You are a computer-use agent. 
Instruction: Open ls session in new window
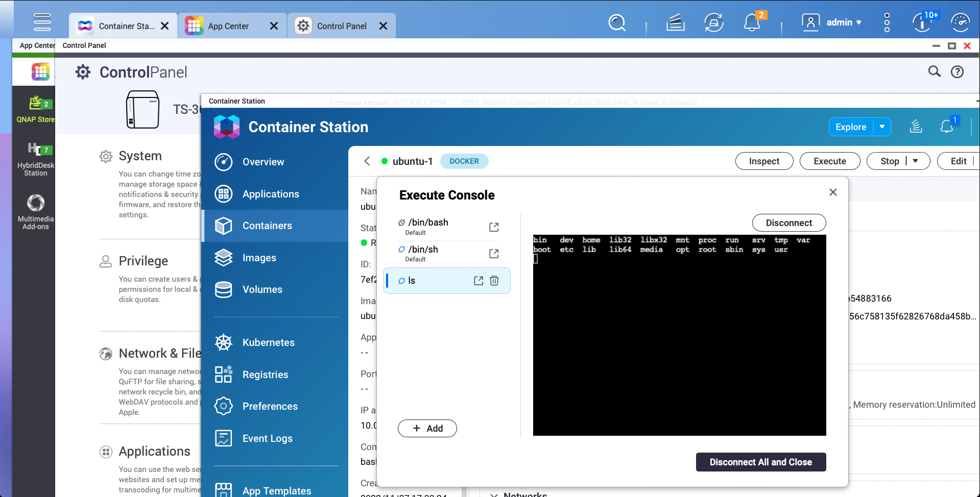[x=478, y=281]
